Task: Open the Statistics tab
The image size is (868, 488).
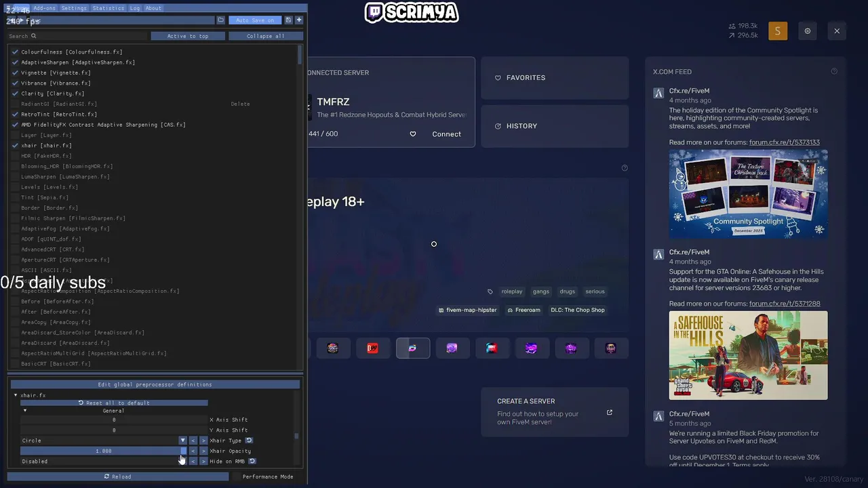Action: tap(108, 8)
